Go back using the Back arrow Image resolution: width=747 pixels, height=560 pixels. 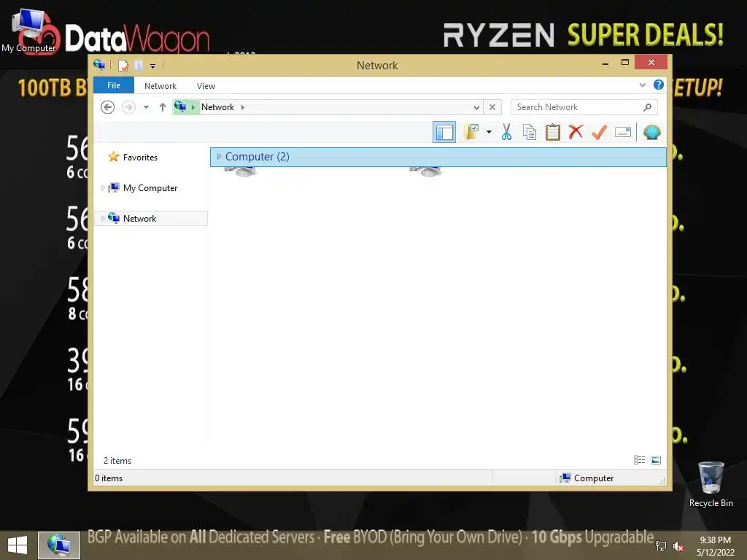(x=108, y=107)
